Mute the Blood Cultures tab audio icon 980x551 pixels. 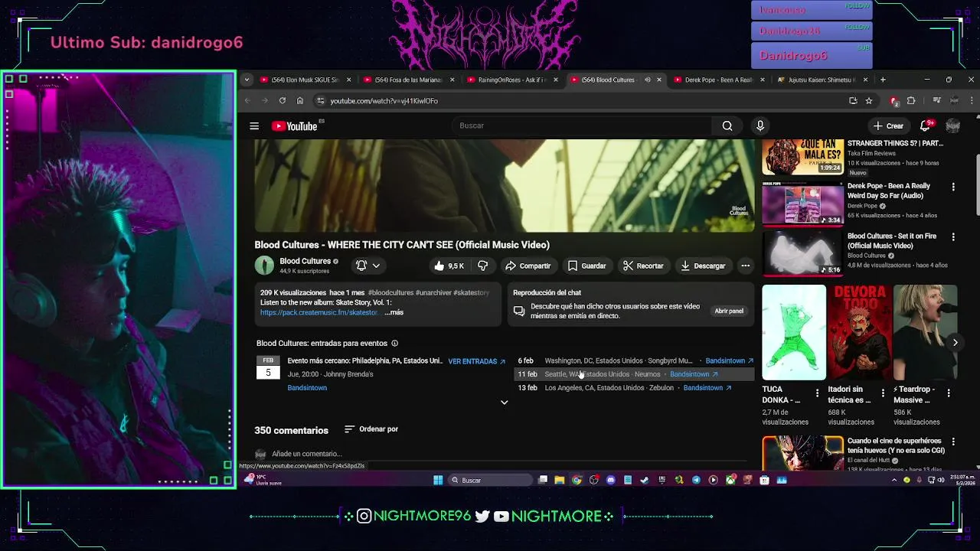pyautogui.click(x=647, y=80)
